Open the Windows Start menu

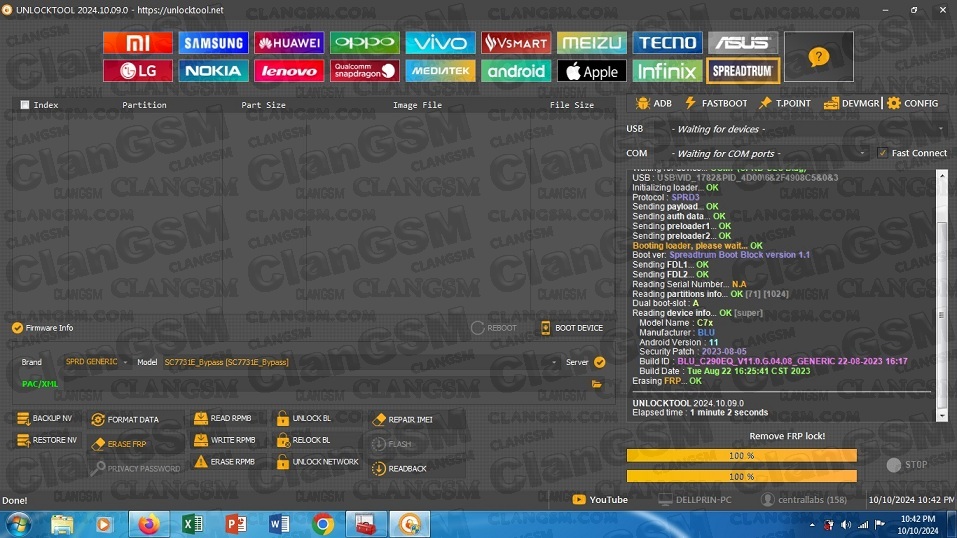(18, 525)
